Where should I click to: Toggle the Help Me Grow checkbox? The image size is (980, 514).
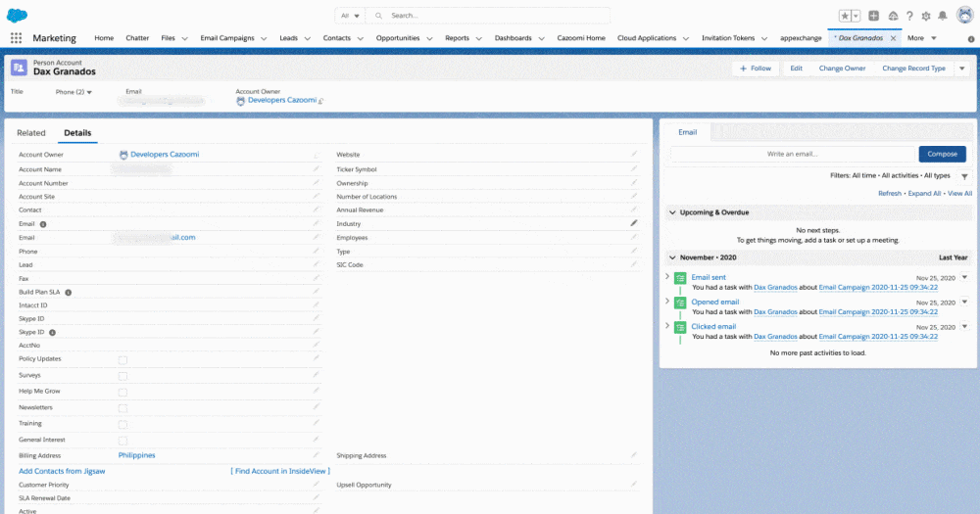click(x=122, y=393)
